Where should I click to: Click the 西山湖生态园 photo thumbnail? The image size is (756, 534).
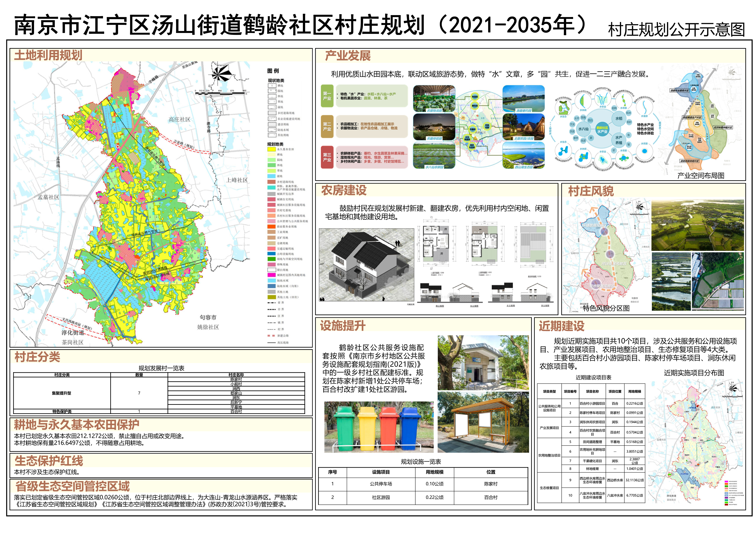523,155
